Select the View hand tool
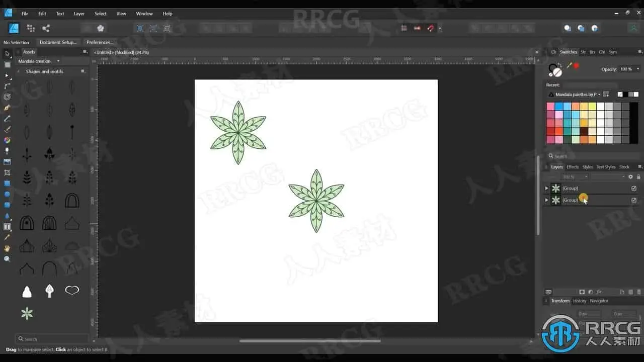Viewport: 644px width, 362px height. coord(7,248)
